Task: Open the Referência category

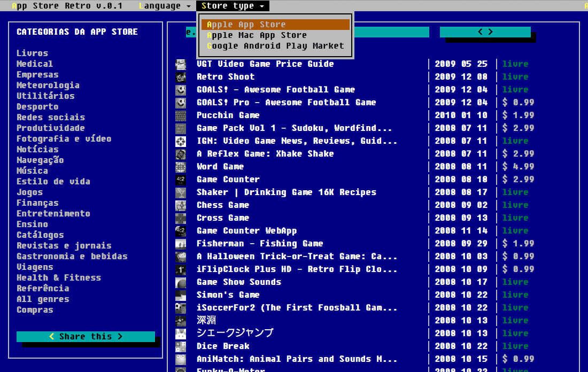Action: [43, 289]
